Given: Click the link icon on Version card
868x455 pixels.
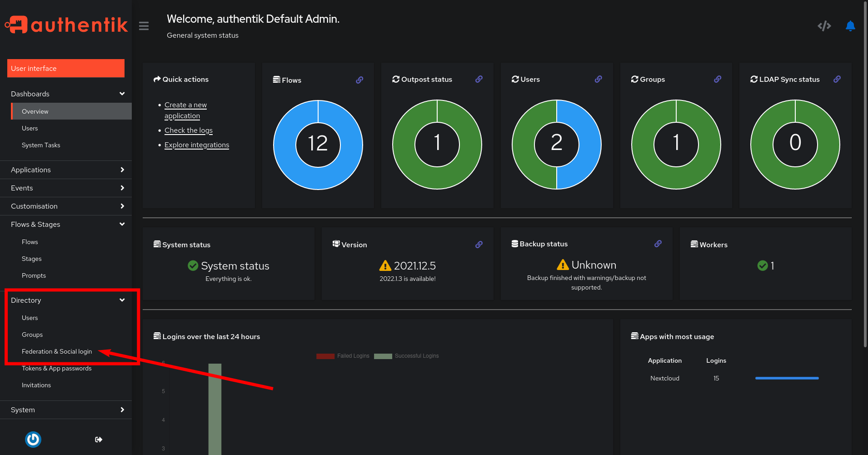Looking at the screenshot, I should tap(479, 245).
